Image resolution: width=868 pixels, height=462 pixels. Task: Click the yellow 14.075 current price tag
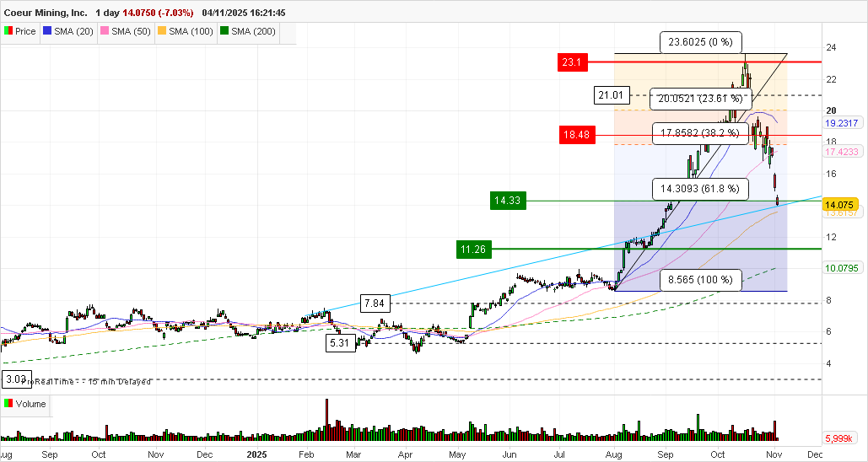tap(839, 205)
